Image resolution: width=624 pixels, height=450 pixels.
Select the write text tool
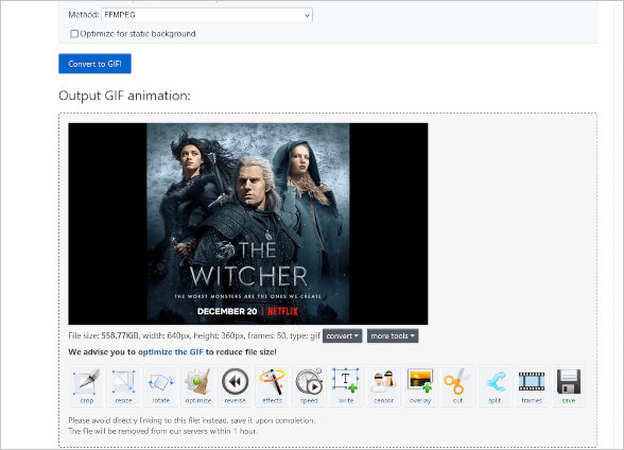click(346, 385)
